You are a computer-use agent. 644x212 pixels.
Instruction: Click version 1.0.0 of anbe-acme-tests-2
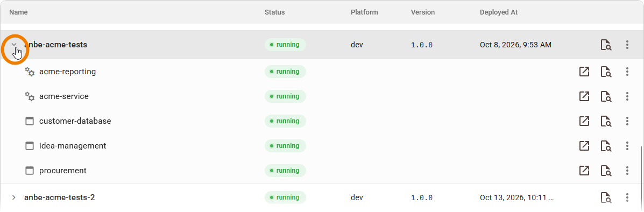pos(422,197)
